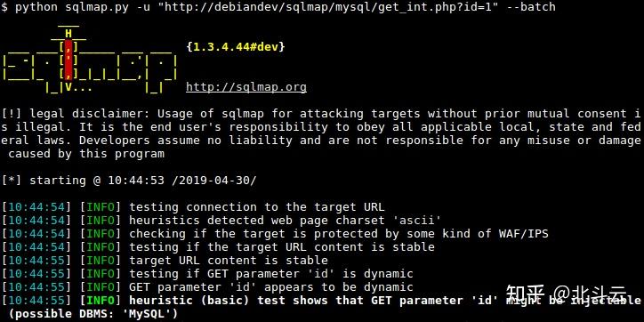Click the first 10:44:54 timestamp
The image size is (644, 322).
(36, 207)
